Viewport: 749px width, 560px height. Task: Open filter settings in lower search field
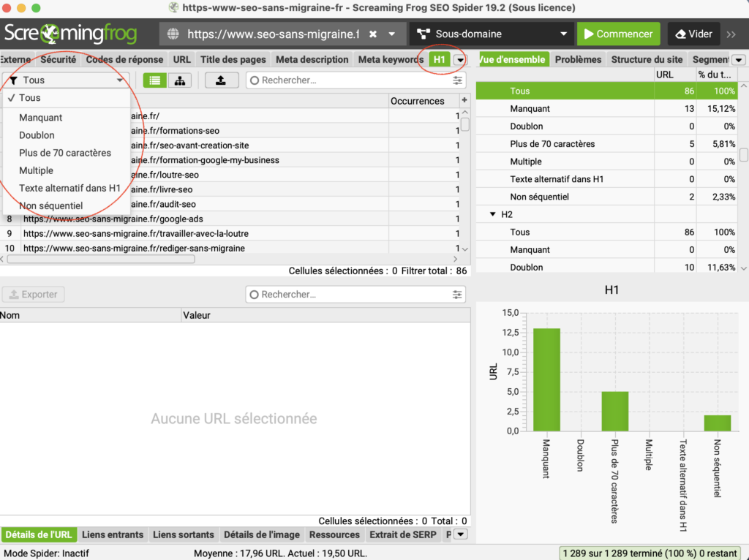pyautogui.click(x=457, y=295)
